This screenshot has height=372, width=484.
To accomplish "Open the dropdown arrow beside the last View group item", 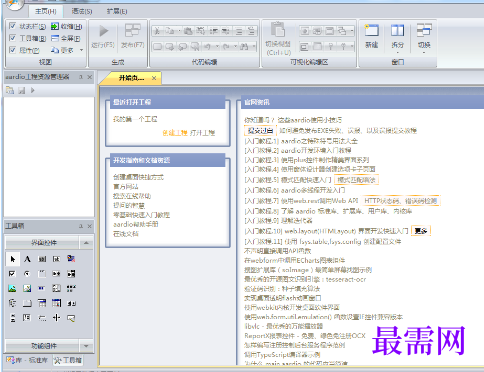I will click(81, 50).
